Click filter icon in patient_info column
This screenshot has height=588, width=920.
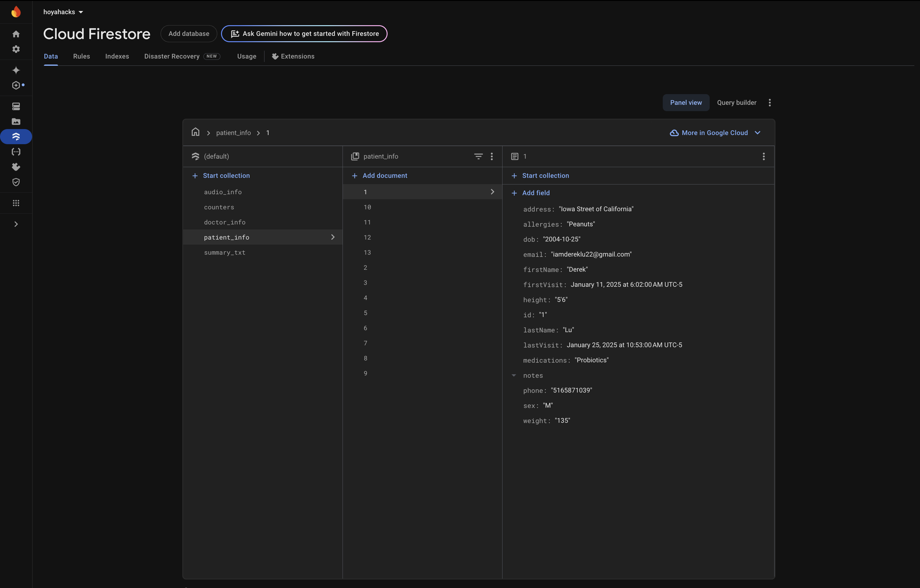click(478, 156)
